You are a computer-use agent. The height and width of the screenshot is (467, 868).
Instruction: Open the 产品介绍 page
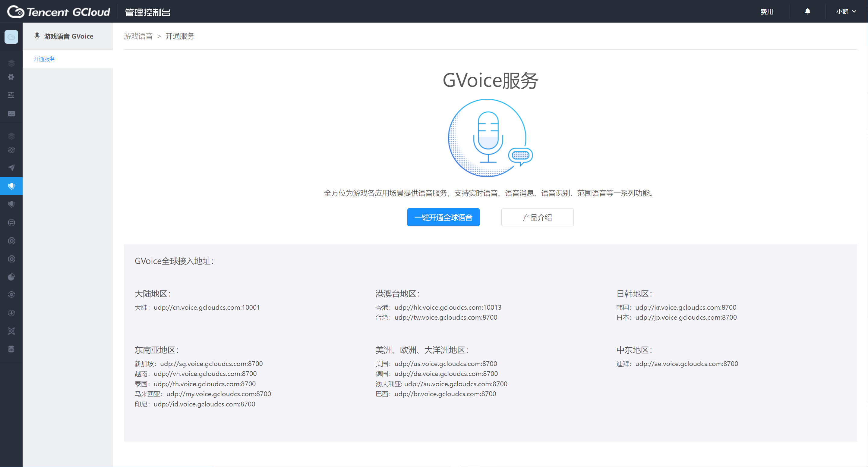[537, 217]
